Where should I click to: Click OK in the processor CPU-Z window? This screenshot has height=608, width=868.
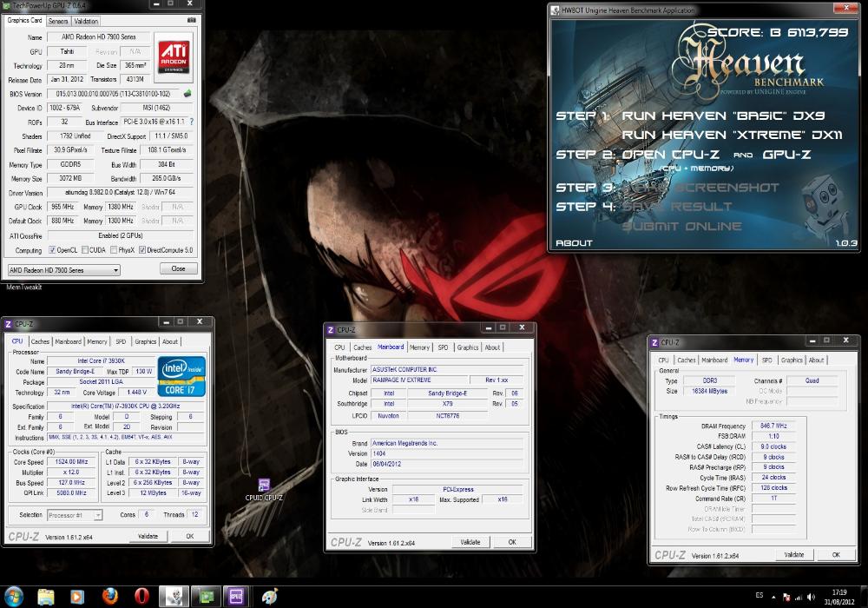point(190,536)
